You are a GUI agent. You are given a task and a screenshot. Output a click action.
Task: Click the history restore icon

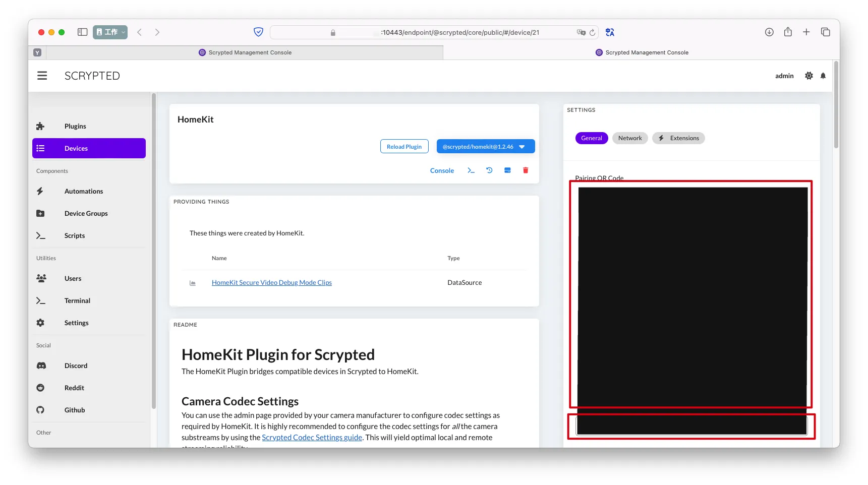point(489,170)
